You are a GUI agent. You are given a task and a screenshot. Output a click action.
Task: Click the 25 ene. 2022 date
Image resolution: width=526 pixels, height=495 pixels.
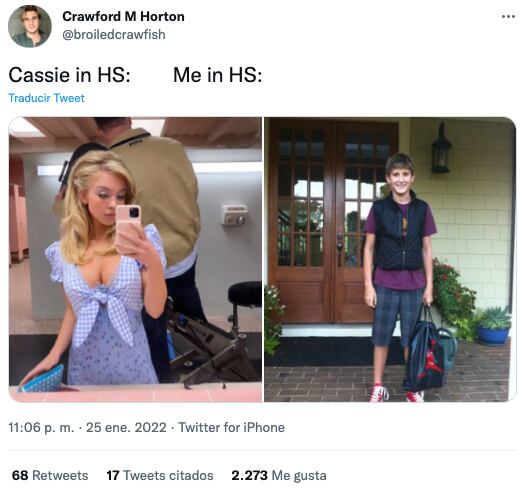(x=126, y=427)
